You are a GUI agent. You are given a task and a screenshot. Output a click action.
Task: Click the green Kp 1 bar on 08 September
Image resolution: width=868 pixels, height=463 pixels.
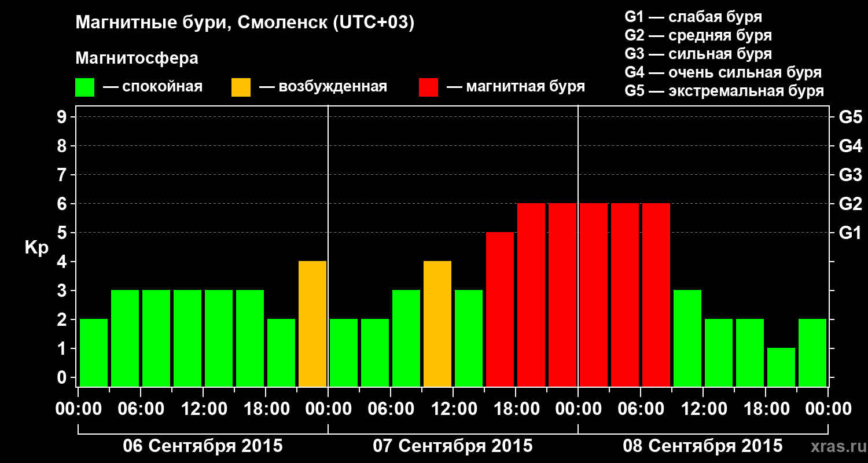point(781,368)
